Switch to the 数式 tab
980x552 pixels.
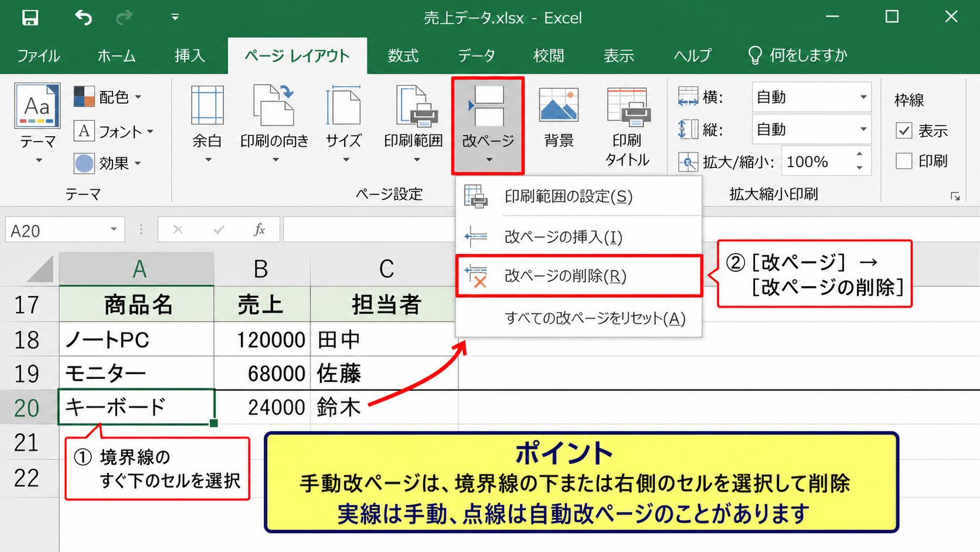403,56
